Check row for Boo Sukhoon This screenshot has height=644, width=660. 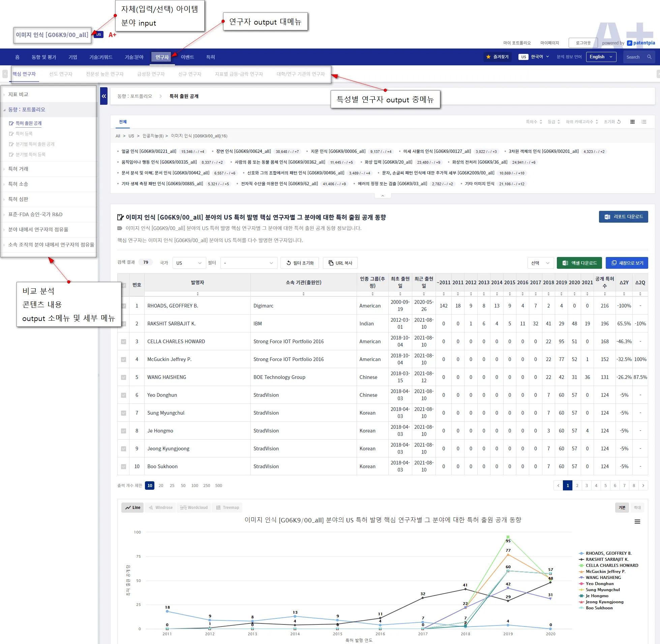pyautogui.click(x=123, y=466)
